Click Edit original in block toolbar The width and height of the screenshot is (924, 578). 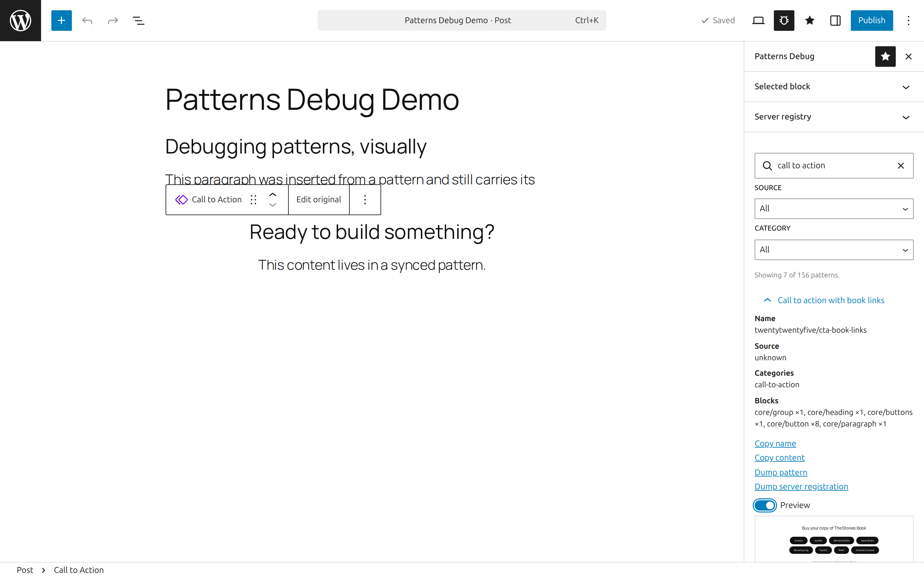point(319,199)
